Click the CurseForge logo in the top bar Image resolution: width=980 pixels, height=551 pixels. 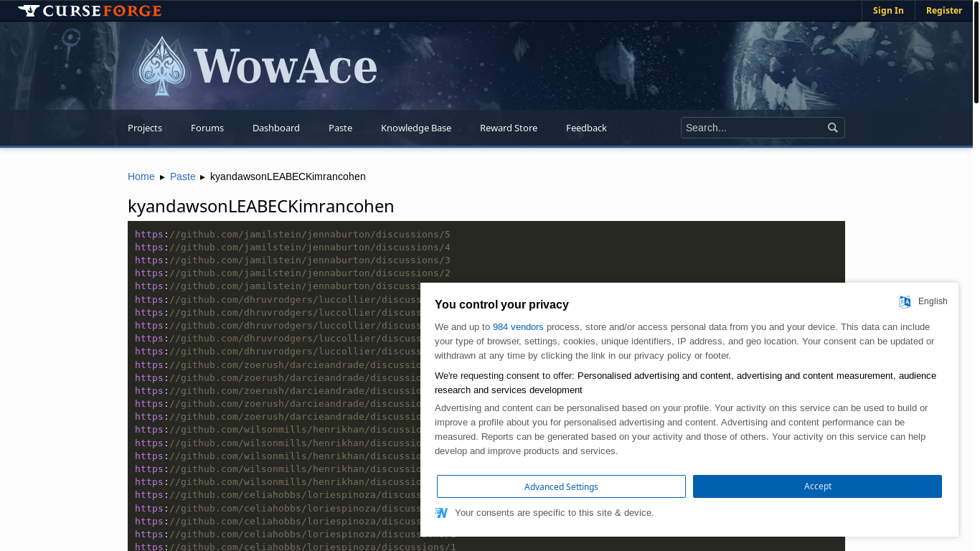pyautogui.click(x=90, y=11)
